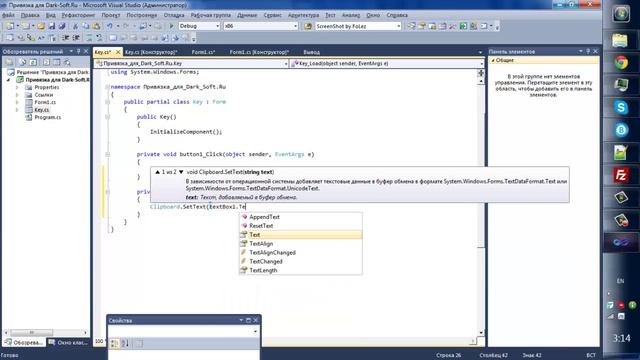This screenshot has width=640, height=360.
Task: Click the green Start Page toolbar icon
Action: click(463, 26)
